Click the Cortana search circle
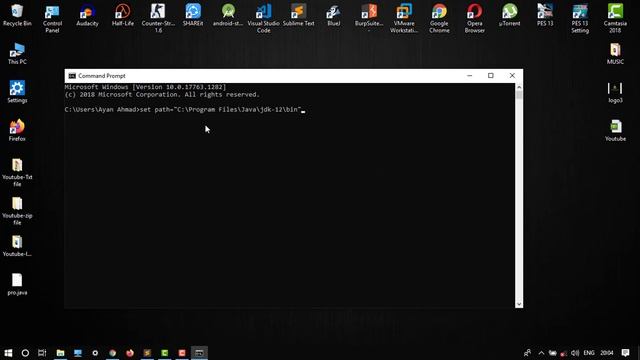 [25, 353]
